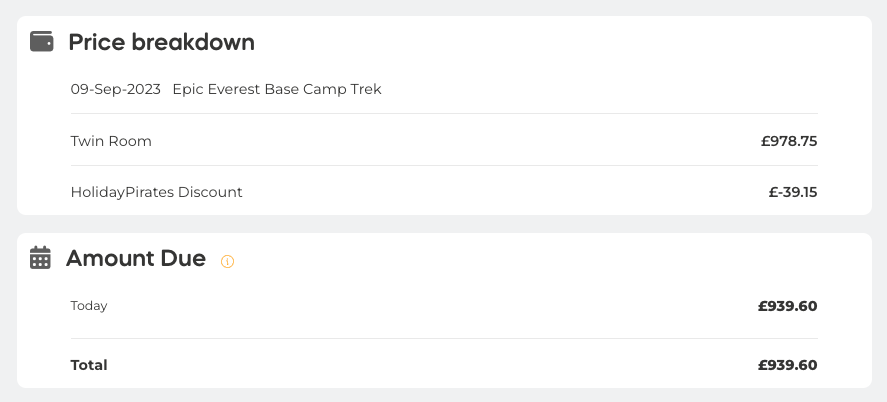Click the £-39.15 discount amount
The width and height of the screenshot is (887, 402).
click(x=793, y=192)
